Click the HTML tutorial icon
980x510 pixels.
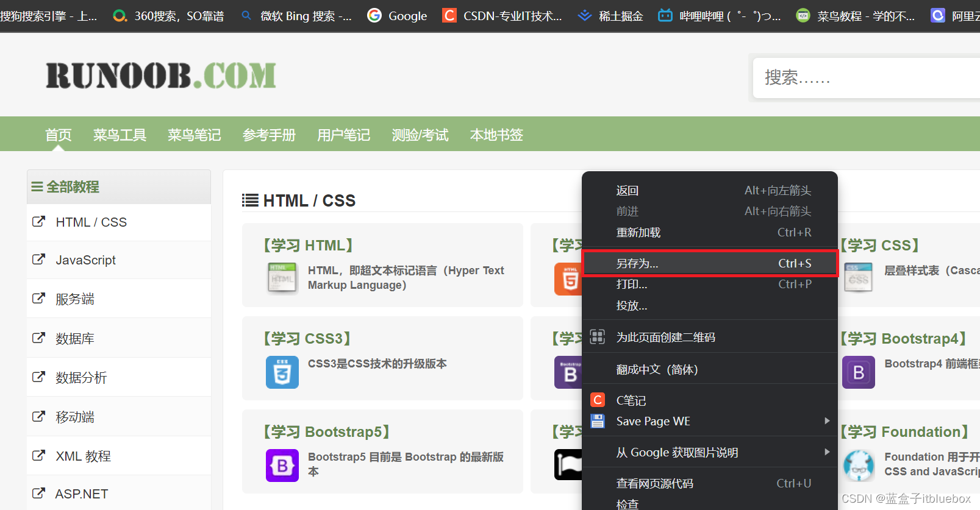coord(282,278)
